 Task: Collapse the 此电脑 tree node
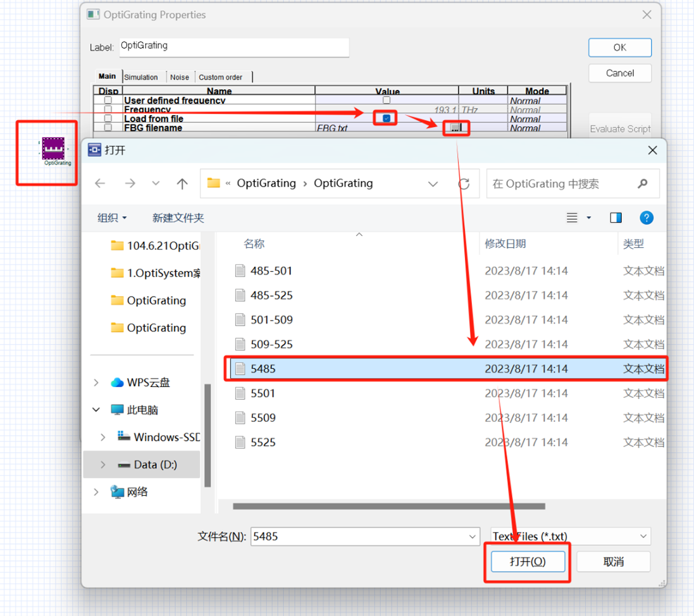pos(96,410)
